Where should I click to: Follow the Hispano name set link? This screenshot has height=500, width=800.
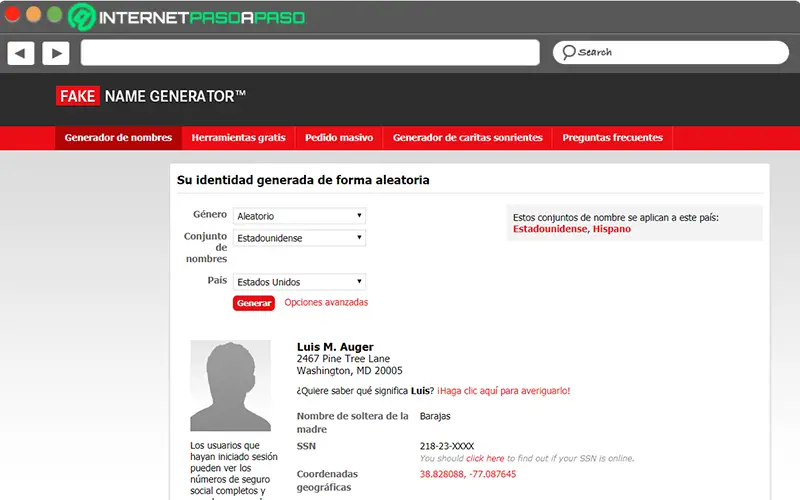point(611,229)
